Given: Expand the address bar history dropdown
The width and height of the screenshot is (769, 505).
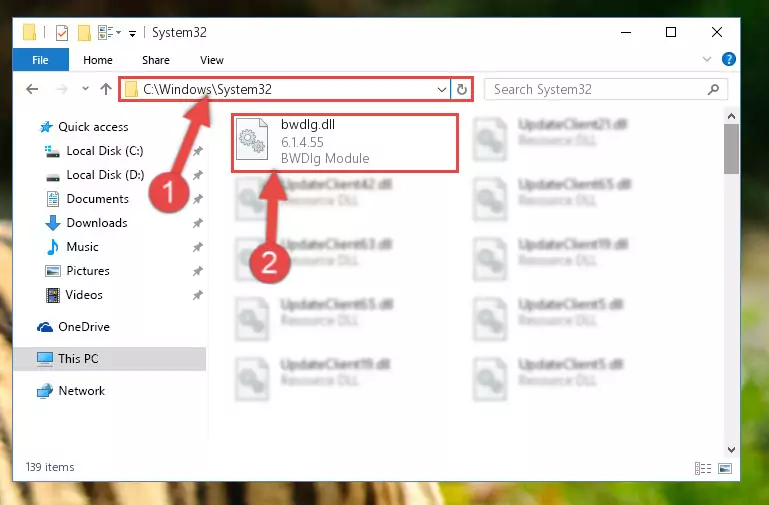Looking at the screenshot, I should click(441, 89).
